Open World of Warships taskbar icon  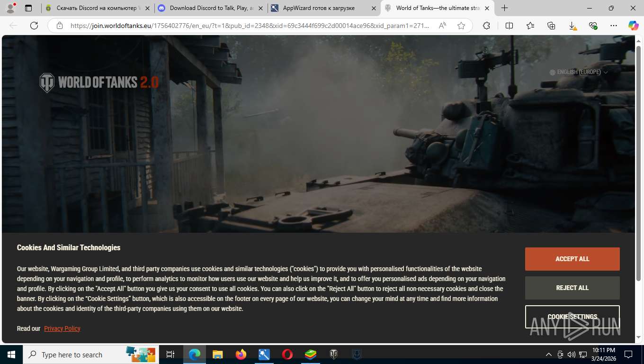click(357, 355)
